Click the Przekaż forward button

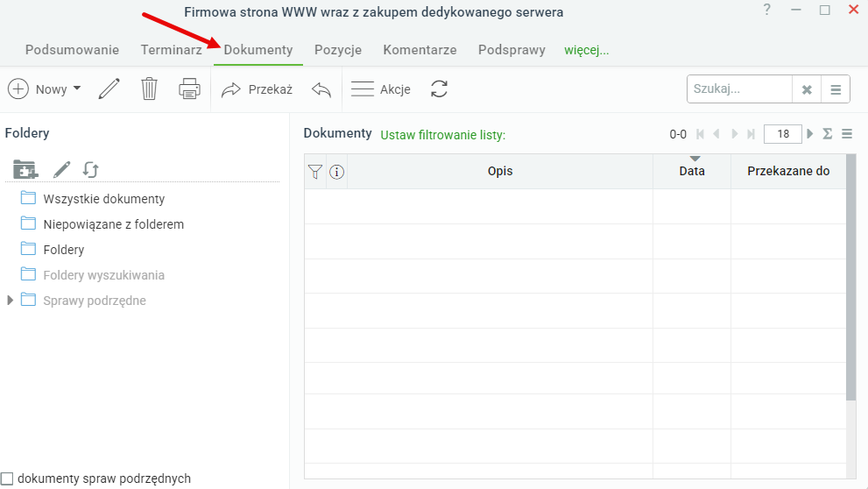coord(257,89)
